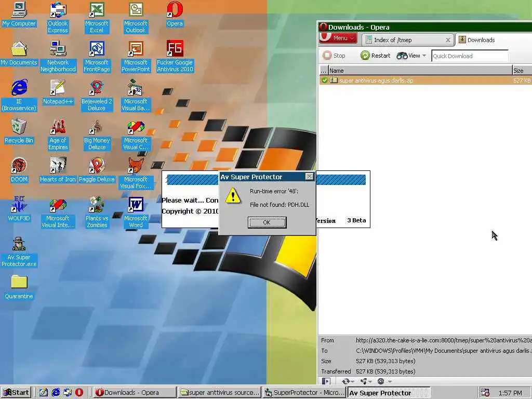Viewport: 532px width, 399px height.
Task: Open the Bejeweled 2 Deluxe shortcut
Action: coord(97,96)
